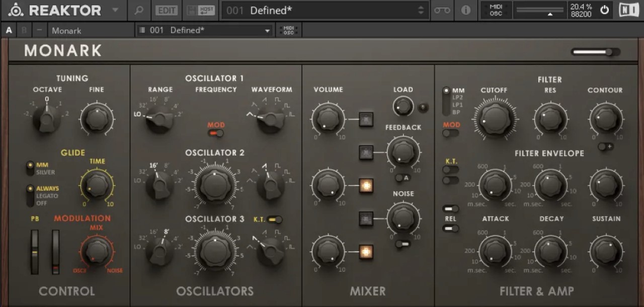
Task: Enable the Feedback mixer on button
Action: point(366,152)
